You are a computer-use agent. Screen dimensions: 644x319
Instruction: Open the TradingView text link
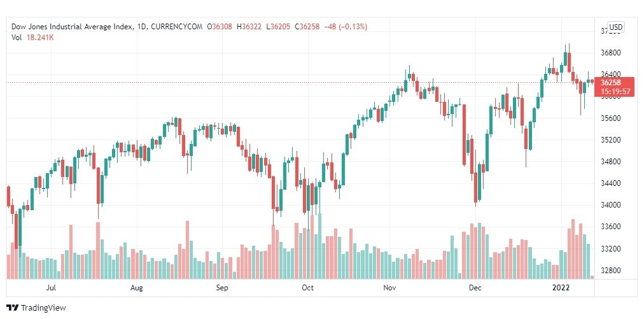43,308
